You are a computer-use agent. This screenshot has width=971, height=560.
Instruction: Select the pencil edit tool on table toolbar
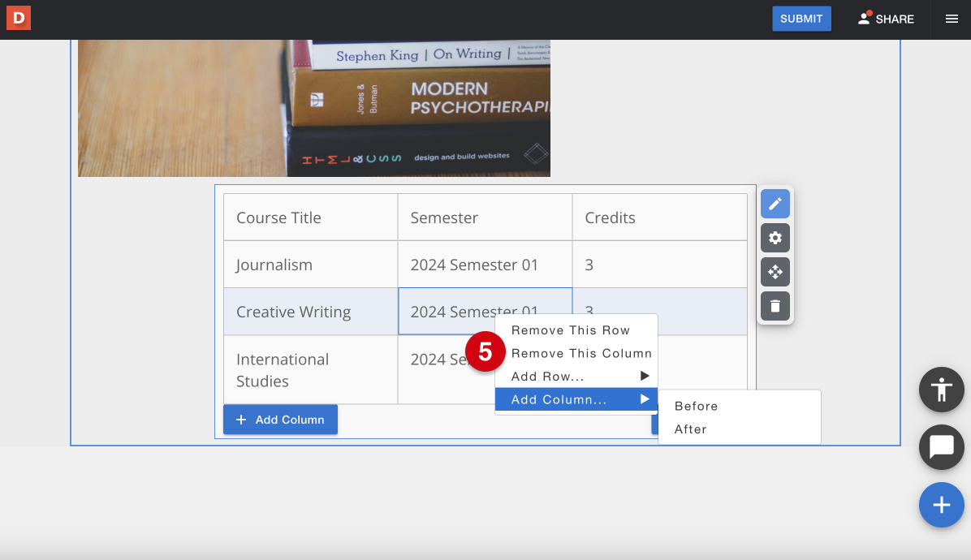coord(775,204)
